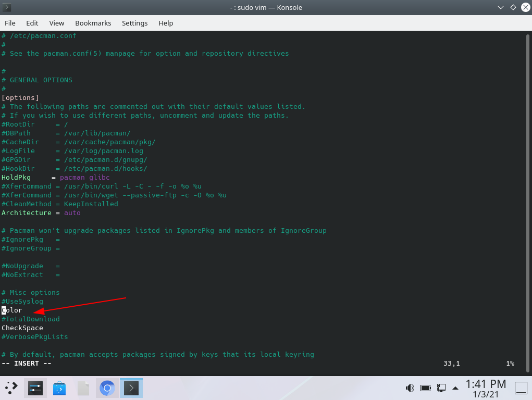Image resolution: width=532 pixels, height=400 pixels.
Task: Expand the hidden system tray icons
Action: point(455,388)
